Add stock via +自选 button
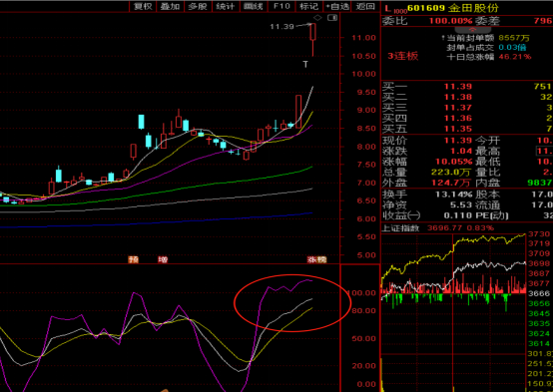 pyautogui.click(x=337, y=6)
